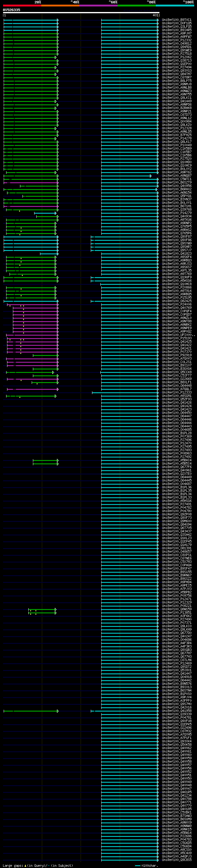This screenshot has height=868, width=197.
Task: Select hit label UniRef100_Q9SHR7
Action: click(177, 247)
